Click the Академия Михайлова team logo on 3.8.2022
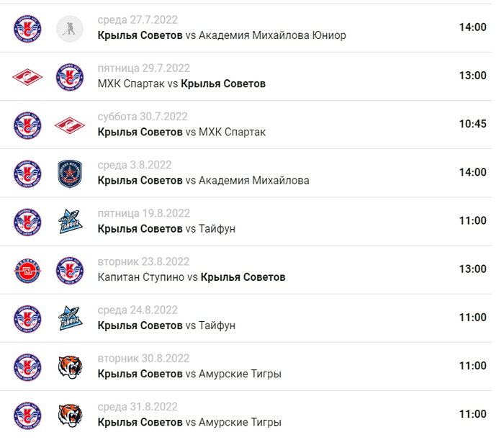This screenshot has width=504, height=440. 70,173
